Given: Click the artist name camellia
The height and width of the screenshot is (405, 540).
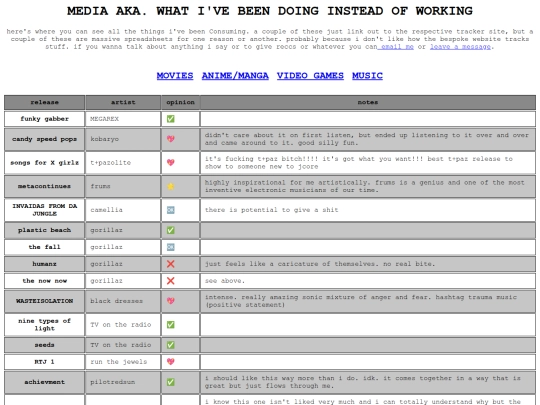Looking at the screenshot, I should pyautogui.click(x=106, y=210).
